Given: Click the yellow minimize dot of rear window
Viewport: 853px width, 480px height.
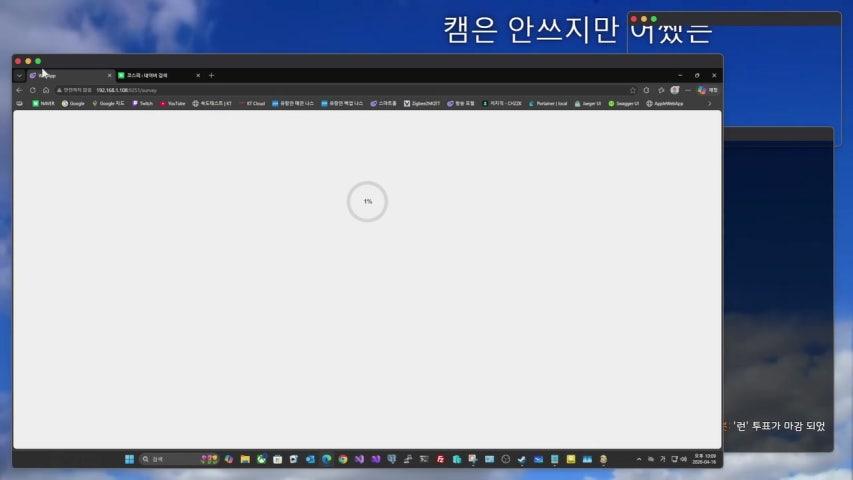Looking at the screenshot, I should tap(644, 19).
